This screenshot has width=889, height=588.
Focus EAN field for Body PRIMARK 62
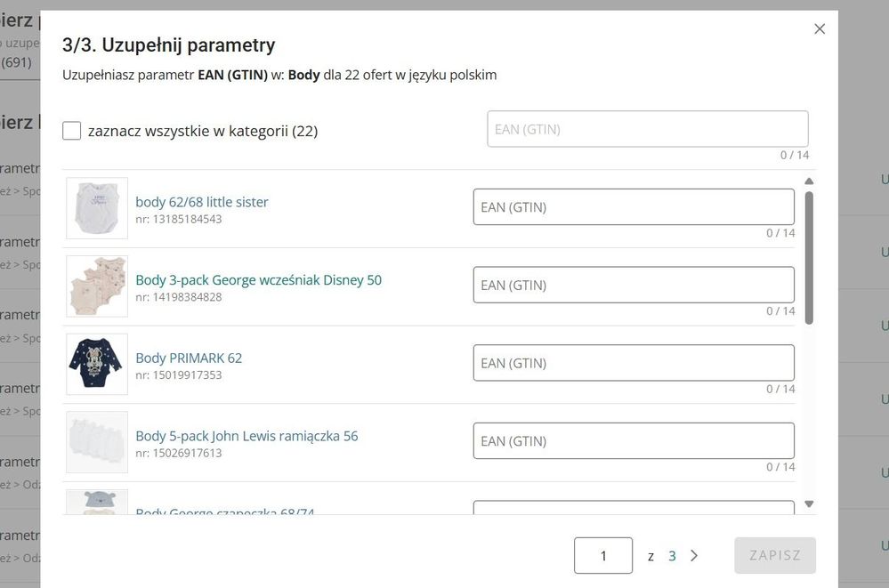point(633,363)
